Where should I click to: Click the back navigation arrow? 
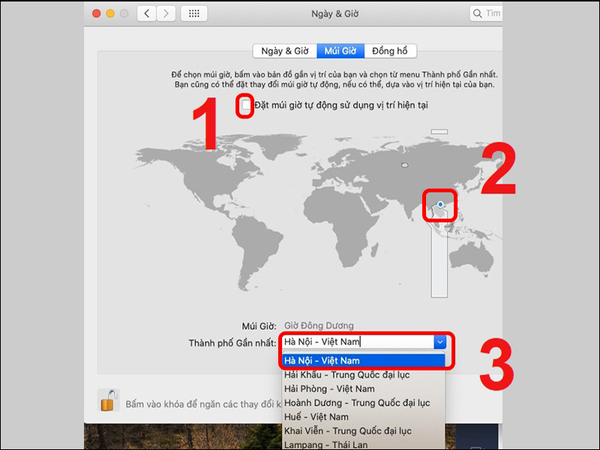click(148, 15)
